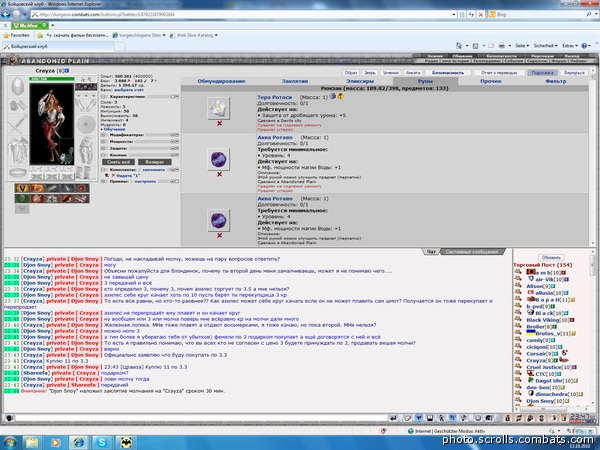Click the yellow eye ability icon
The height and width of the screenshot is (450, 600).
[x=22, y=188]
